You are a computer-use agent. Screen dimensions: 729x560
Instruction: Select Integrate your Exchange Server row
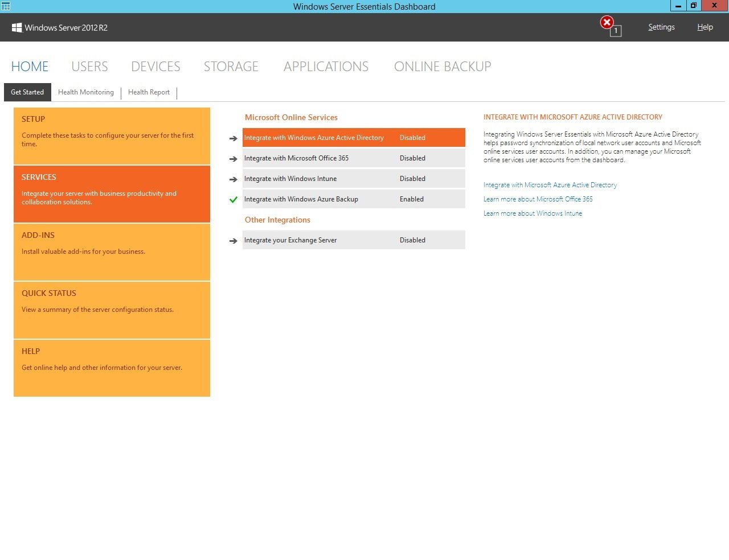click(x=354, y=240)
